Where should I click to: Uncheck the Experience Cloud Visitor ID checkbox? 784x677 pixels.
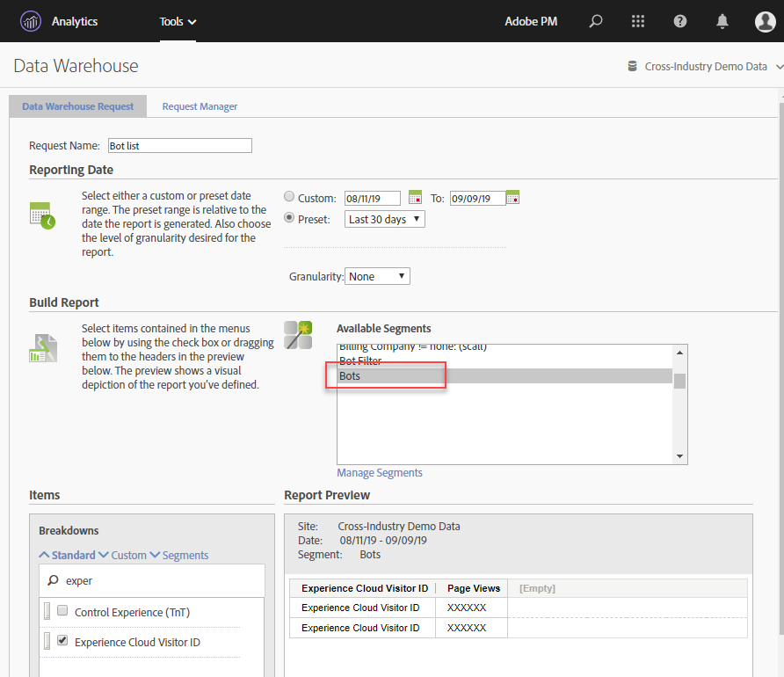click(62, 641)
